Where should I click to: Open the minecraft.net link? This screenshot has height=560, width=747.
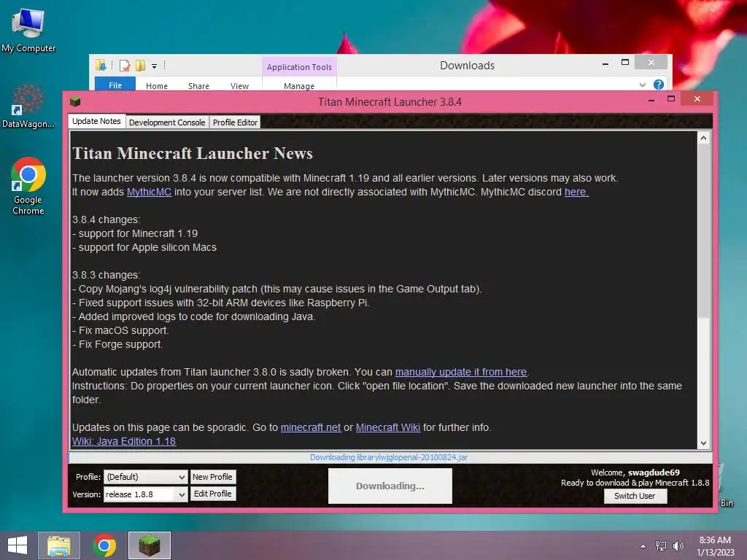(311, 427)
